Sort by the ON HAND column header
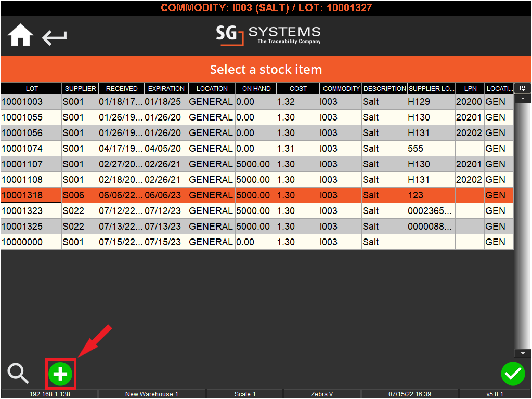This screenshot has width=532, height=399. [256, 88]
